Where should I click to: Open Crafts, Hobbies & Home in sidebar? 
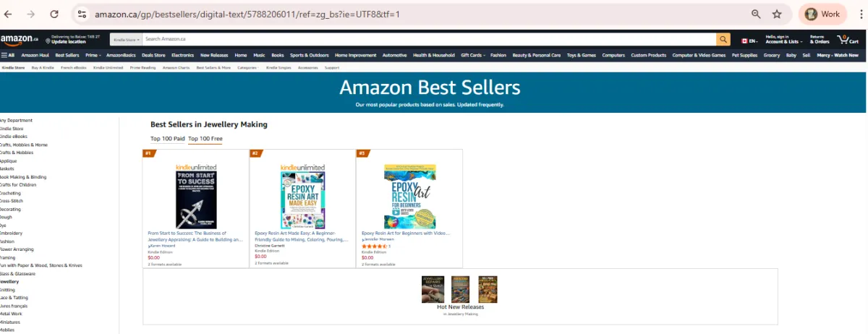24,145
